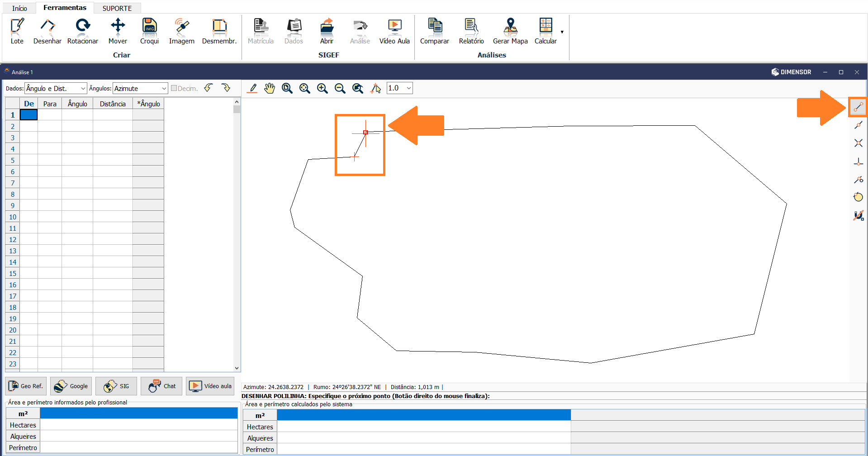Click the Geo Ref. button

tap(26, 386)
